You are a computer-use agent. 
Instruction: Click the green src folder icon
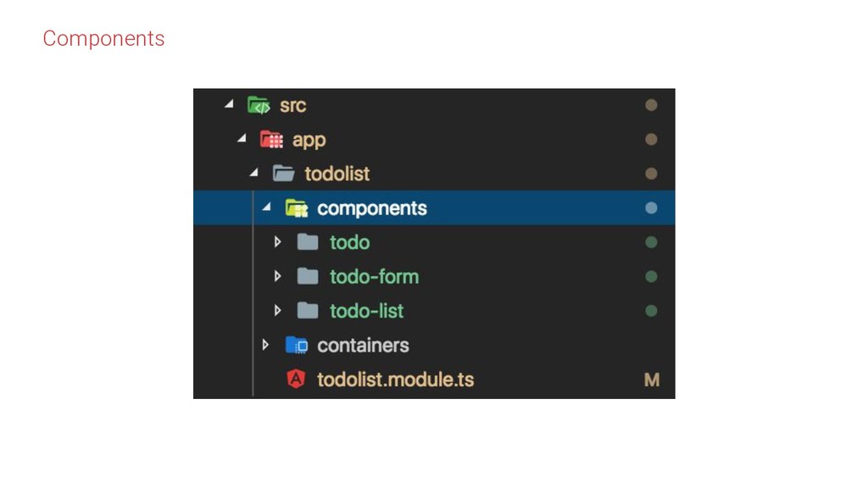[x=258, y=105]
